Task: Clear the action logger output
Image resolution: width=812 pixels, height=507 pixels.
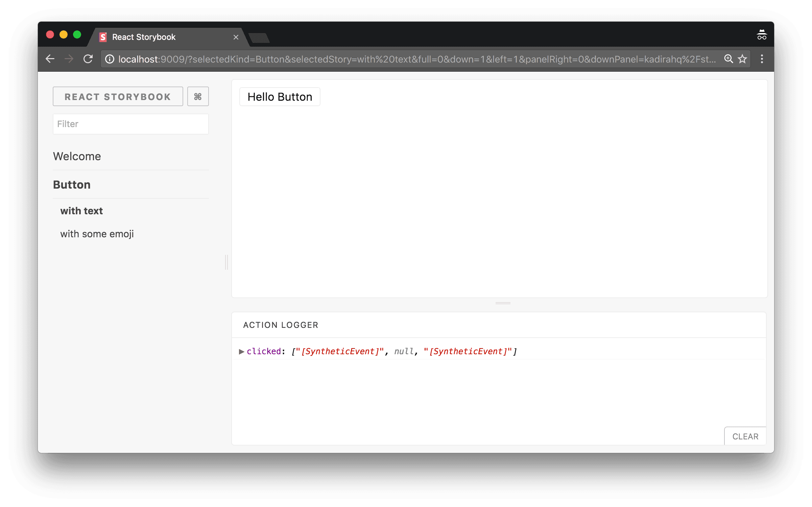Action: click(745, 436)
